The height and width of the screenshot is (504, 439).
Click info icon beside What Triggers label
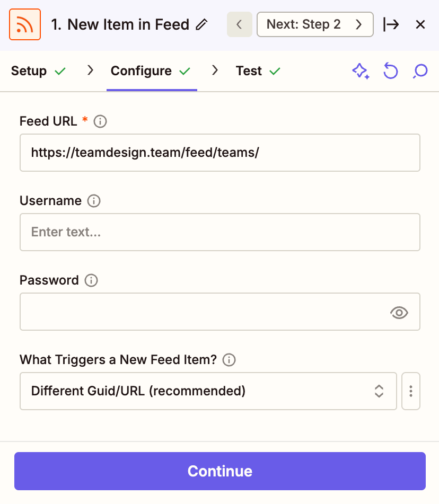[x=229, y=360]
